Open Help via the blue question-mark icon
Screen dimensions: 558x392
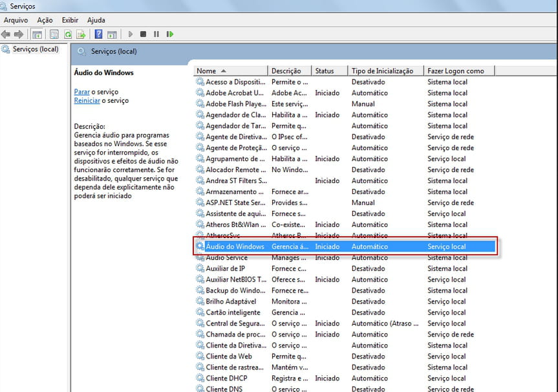99,34
